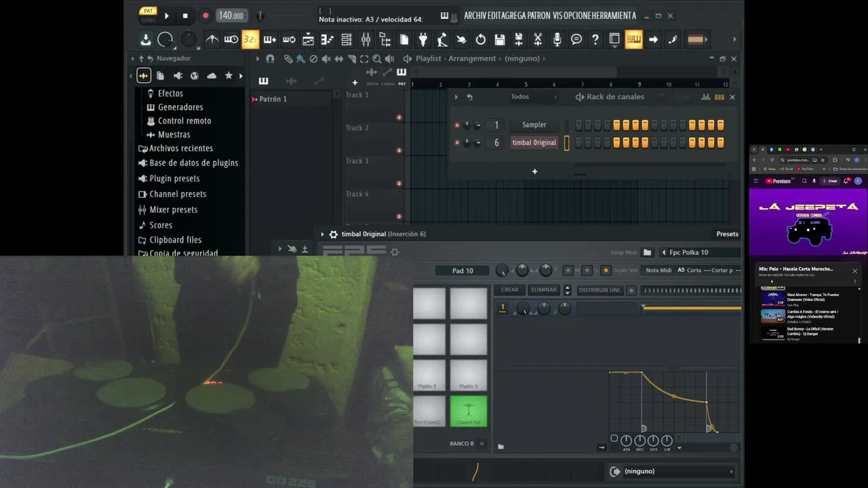
Task: Open help with the question mark icon
Action: pyautogui.click(x=595, y=39)
